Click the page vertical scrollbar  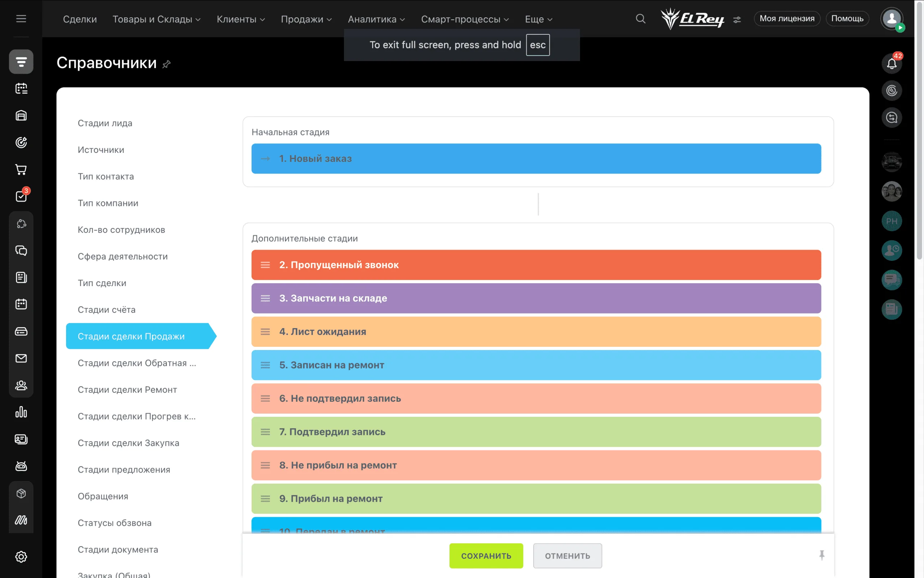(919, 130)
